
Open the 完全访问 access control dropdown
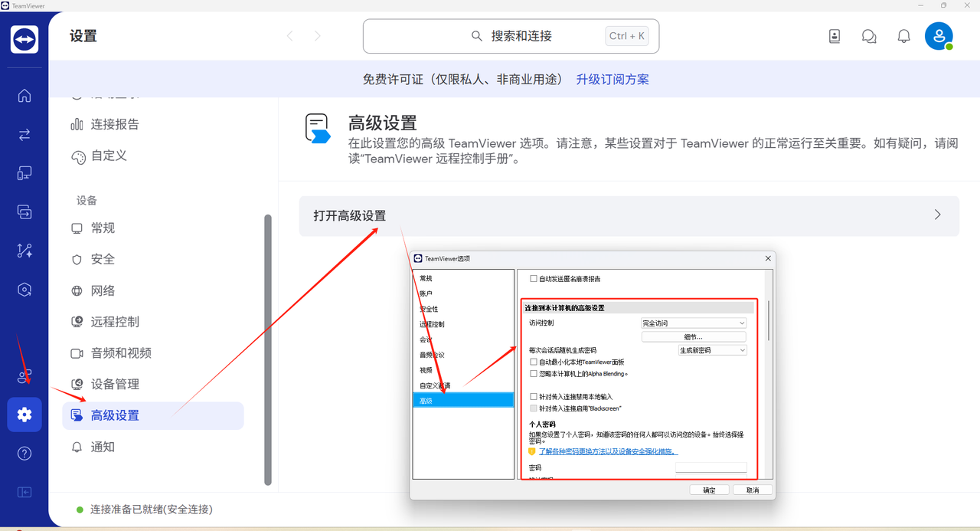click(x=694, y=323)
